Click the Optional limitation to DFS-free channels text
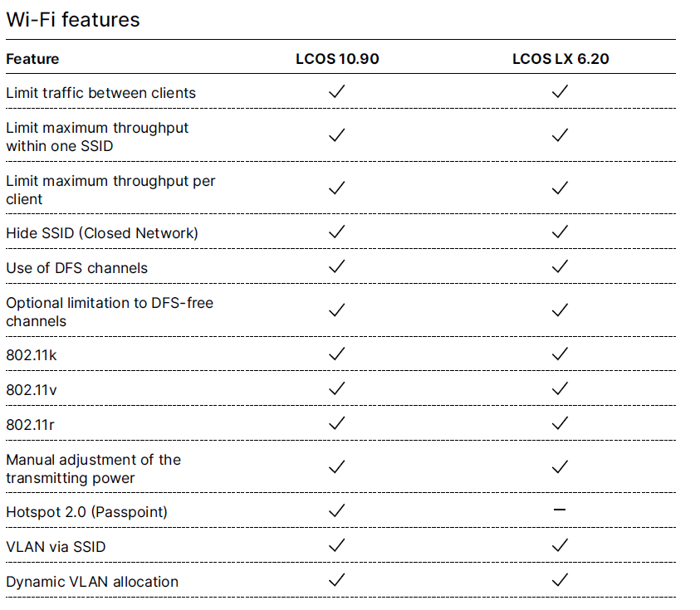This screenshot has height=610, width=700. [x=110, y=312]
